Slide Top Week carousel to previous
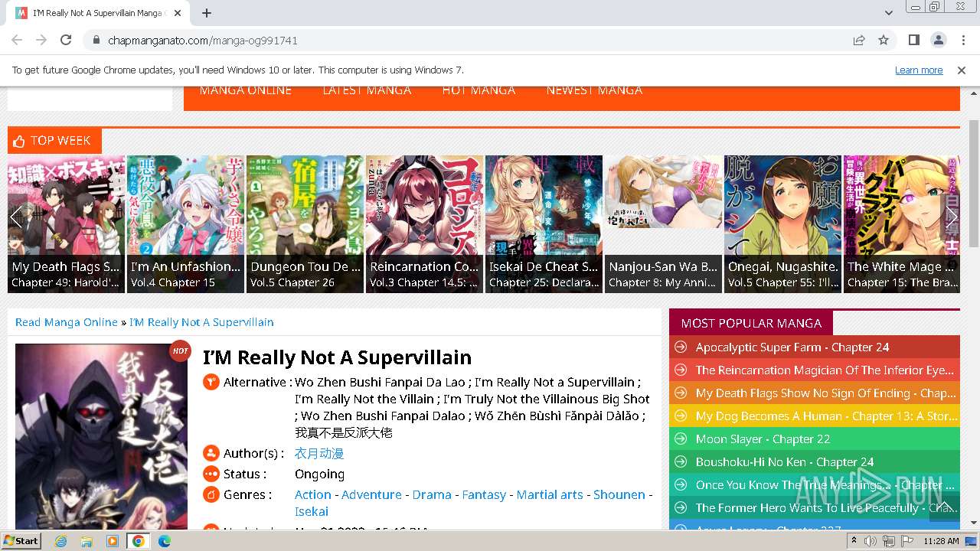This screenshot has height=551, width=980. pyautogui.click(x=17, y=217)
